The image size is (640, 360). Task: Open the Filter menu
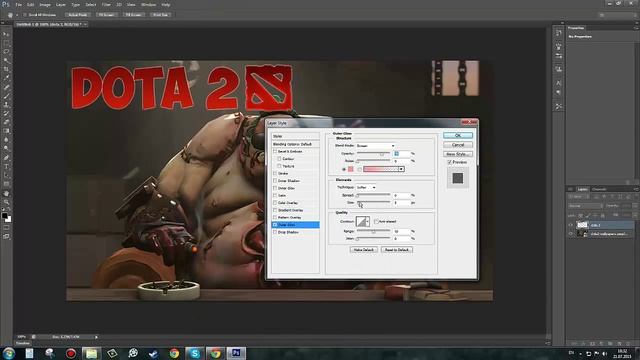pyautogui.click(x=106, y=5)
